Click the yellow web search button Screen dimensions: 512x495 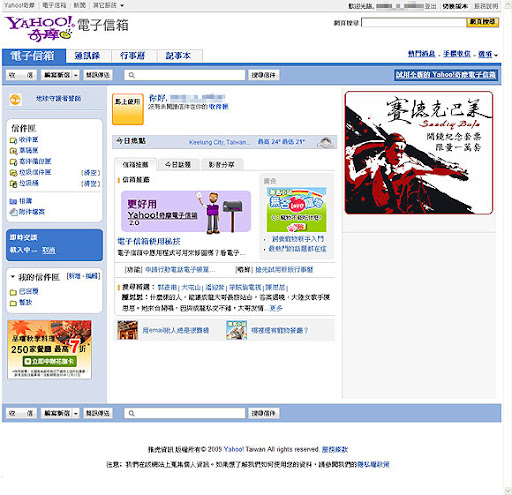[482, 22]
